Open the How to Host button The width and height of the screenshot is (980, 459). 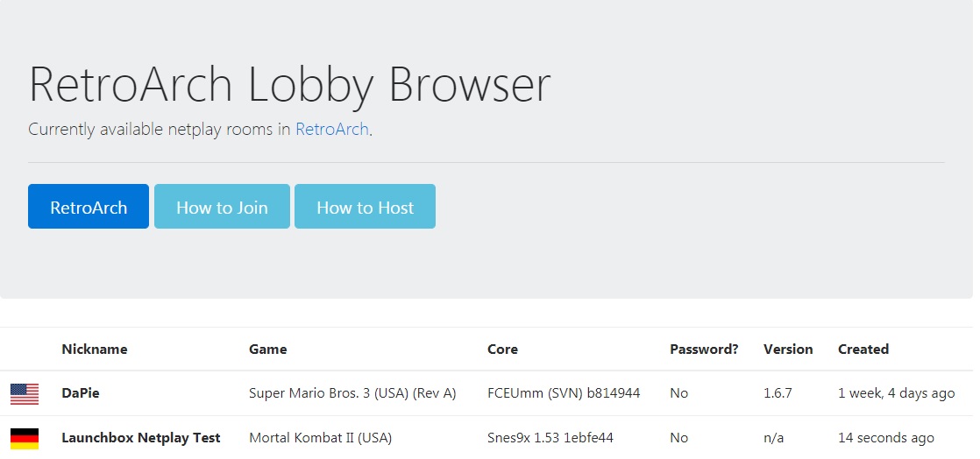(x=365, y=207)
